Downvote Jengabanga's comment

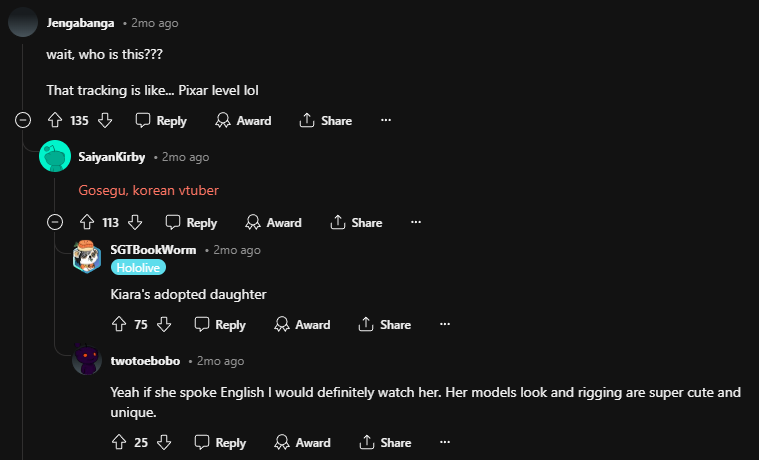(x=105, y=121)
